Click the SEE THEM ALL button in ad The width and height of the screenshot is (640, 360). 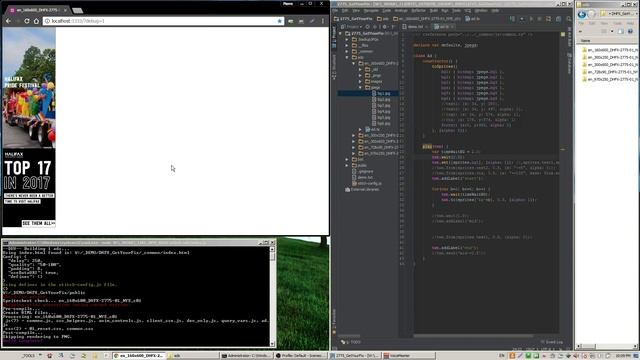[x=38, y=223]
